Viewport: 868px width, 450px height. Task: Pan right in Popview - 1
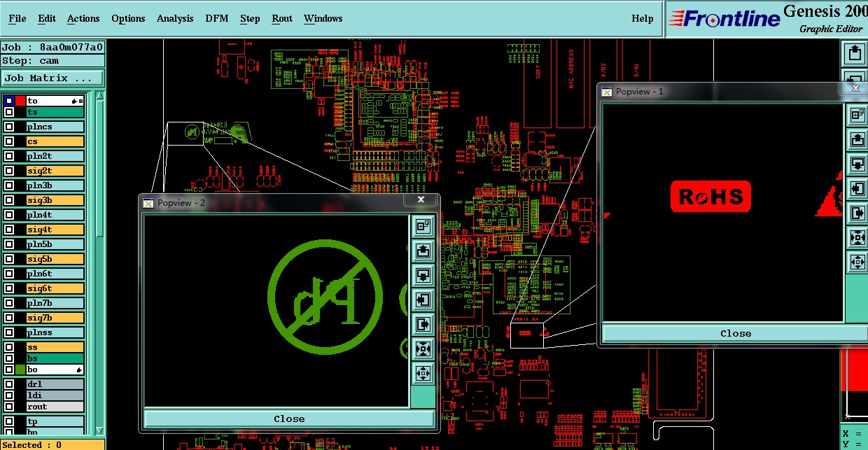857,213
